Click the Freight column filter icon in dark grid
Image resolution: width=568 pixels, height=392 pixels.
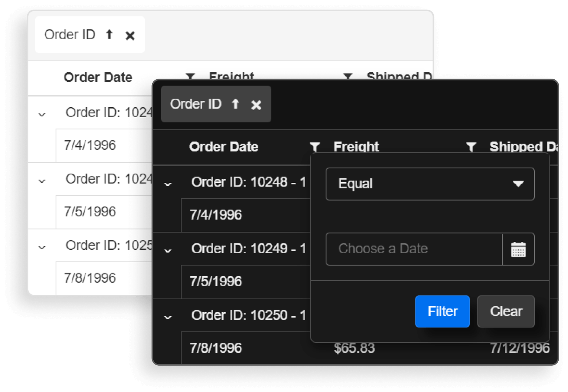pyautogui.click(x=471, y=147)
